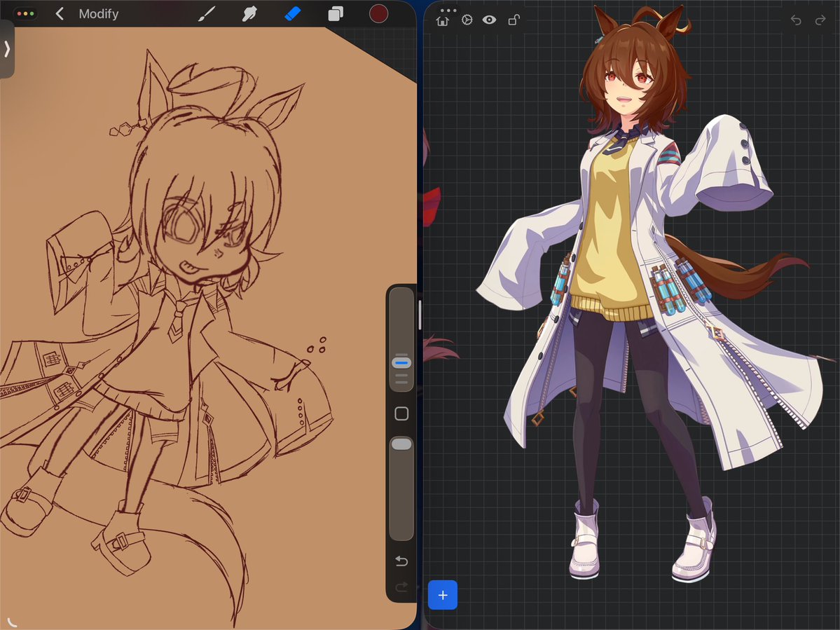Tap the square modify button on sidebar
The width and height of the screenshot is (840, 630).
tap(401, 413)
